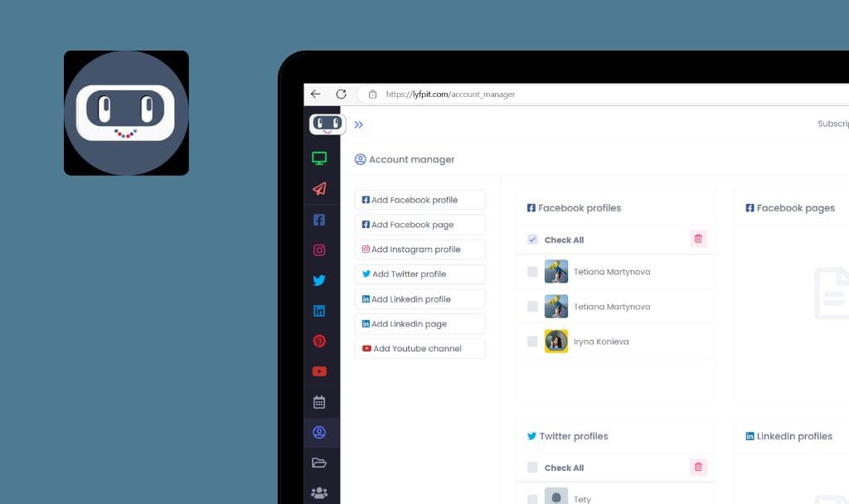Click the Tety Twitter profile avatar
The image size is (849, 504).
pos(556,496)
